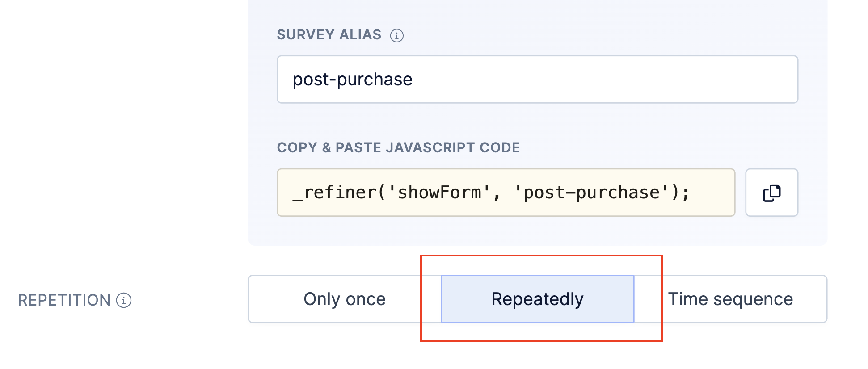Select the Only once repetition option
This screenshot has width=868, height=369.
(x=344, y=299)
